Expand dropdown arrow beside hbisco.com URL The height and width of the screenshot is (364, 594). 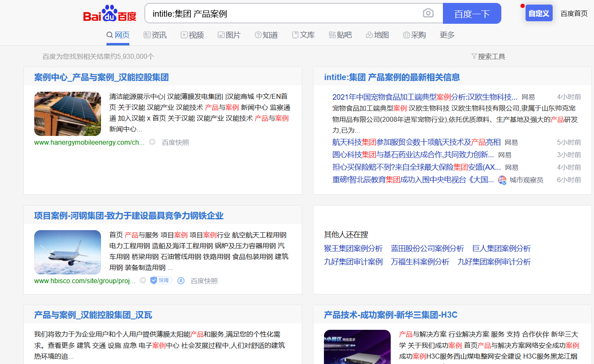[143, 280]
